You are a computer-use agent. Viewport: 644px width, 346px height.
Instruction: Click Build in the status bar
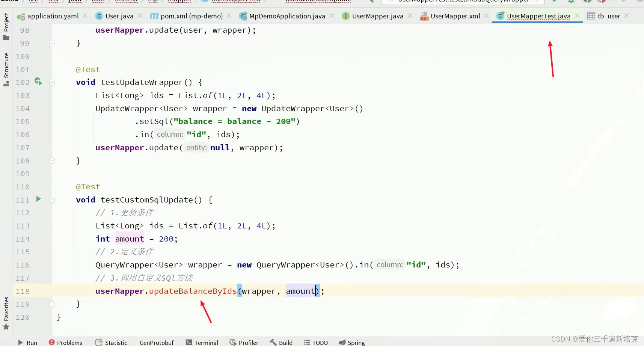[285, 342]
